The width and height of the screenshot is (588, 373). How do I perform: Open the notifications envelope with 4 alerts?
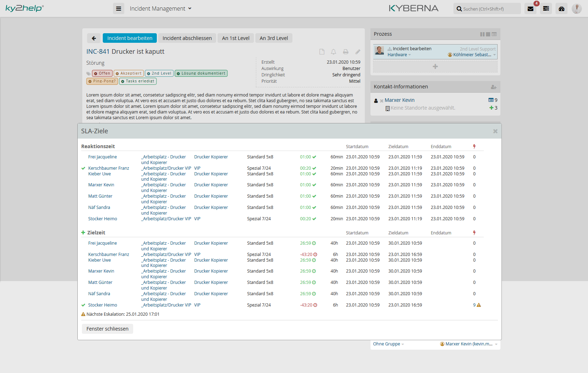pos(530,8)
